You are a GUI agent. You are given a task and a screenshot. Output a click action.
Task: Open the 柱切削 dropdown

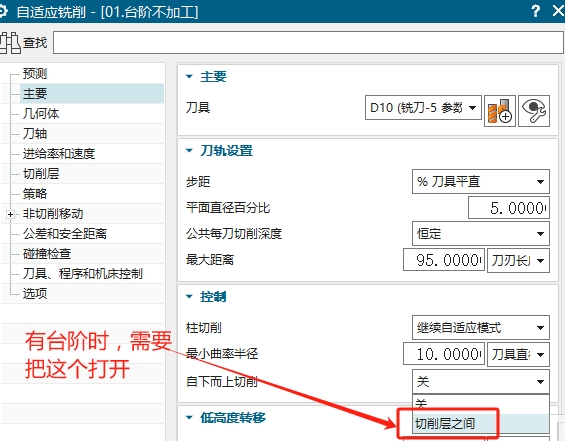tap(481, 328)
